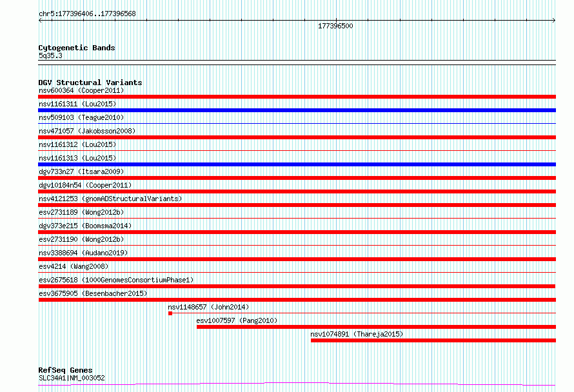The image size is (574, 392).
Task: Select the nsv1161312 (Lou2015) label
Action: (77, 144)
